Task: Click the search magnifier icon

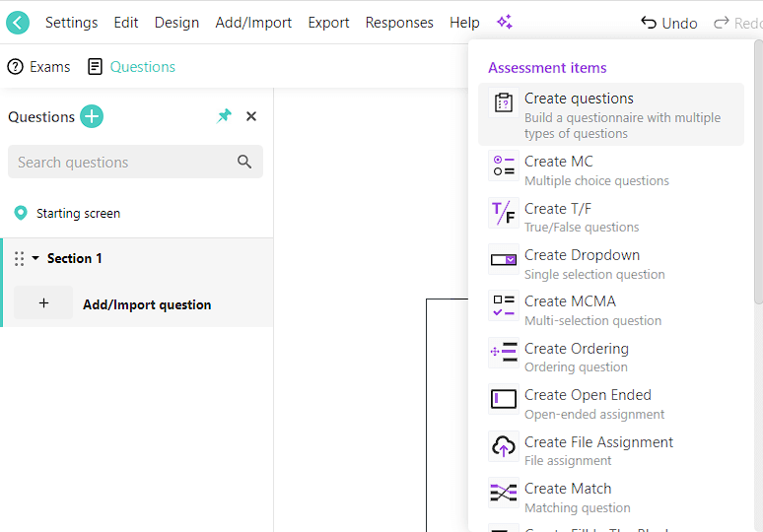Action: click(244, 163)
